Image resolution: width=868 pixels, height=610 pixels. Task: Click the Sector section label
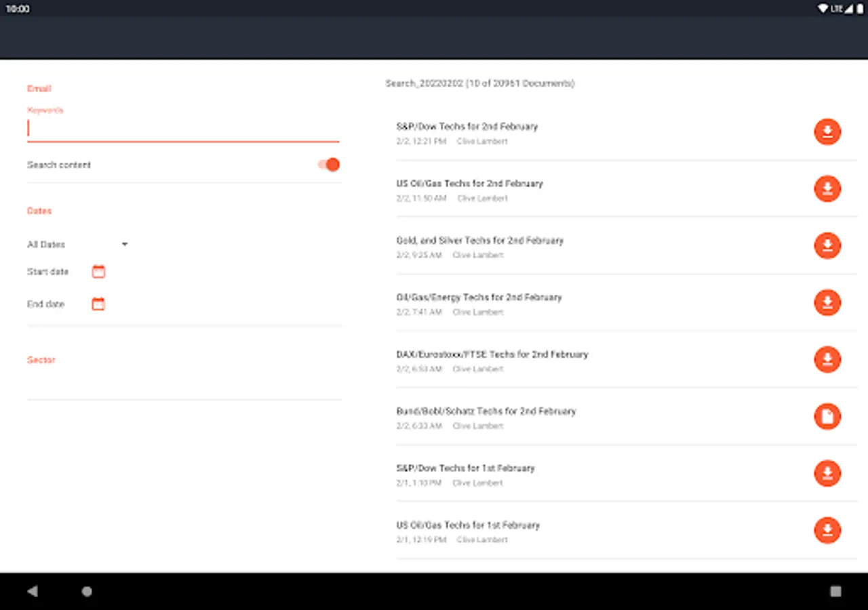click(x=41, y=360)
